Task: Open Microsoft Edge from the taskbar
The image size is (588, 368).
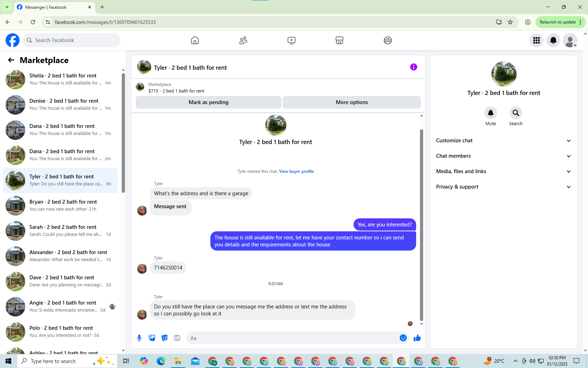Action: click(x=161, y=361)
